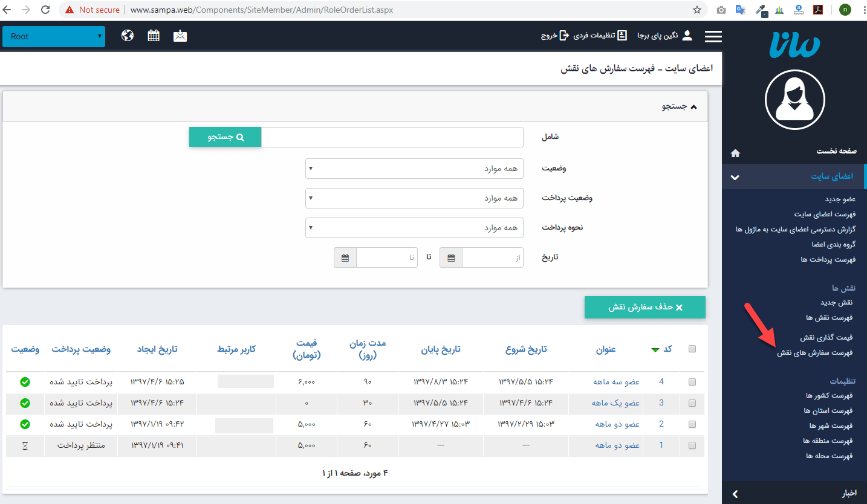Check the row checkbox for order code 4
Screen dimensions: 867x504
692,381
